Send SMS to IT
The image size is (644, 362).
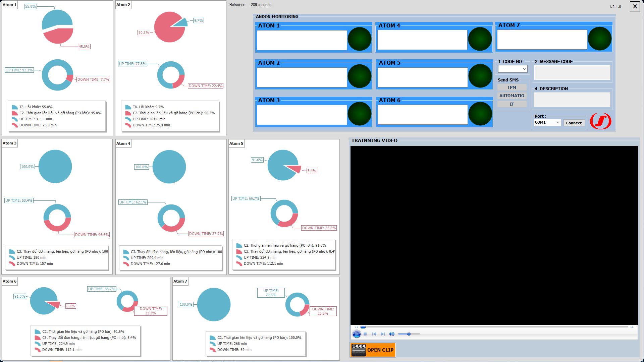[512, 104]
